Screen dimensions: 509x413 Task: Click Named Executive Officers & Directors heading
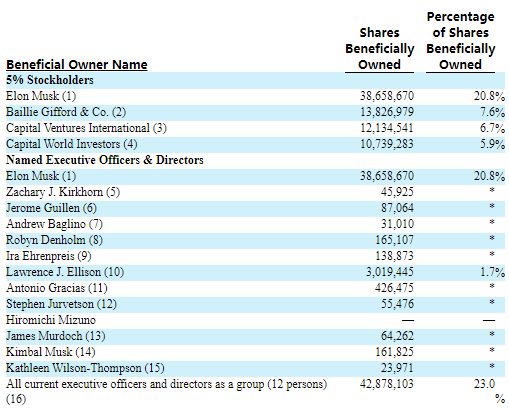[x=105, y=160]
